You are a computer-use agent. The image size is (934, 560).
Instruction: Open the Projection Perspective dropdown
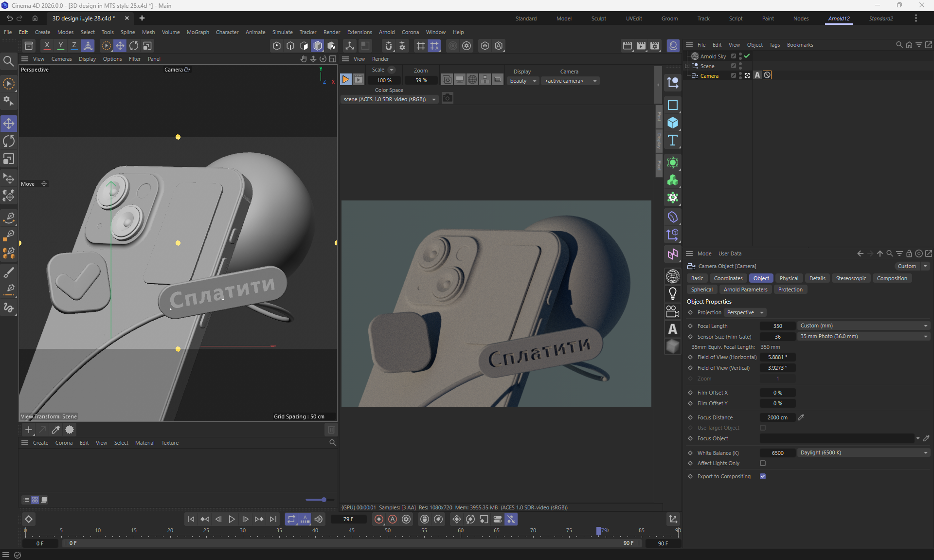(x=744, y=312)
